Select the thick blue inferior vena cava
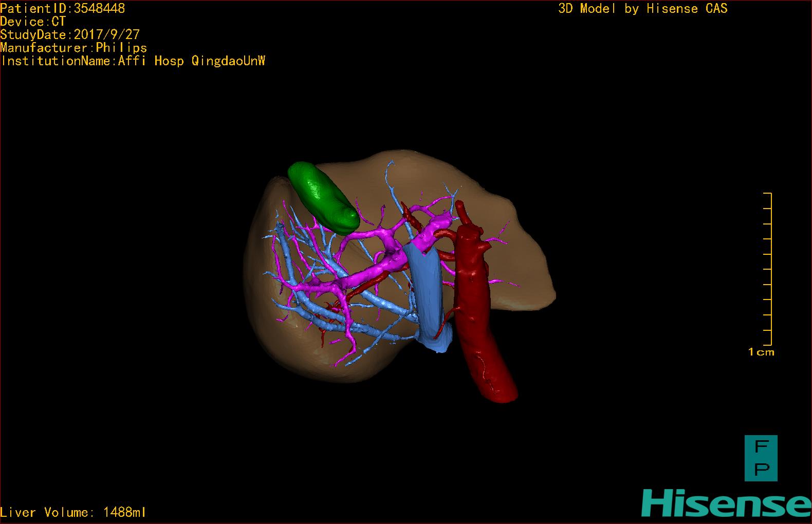 [428, 293]
